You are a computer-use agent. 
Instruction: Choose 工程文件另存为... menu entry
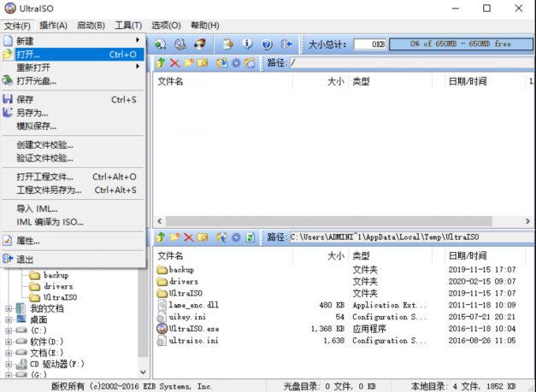(x=74, y=190)
